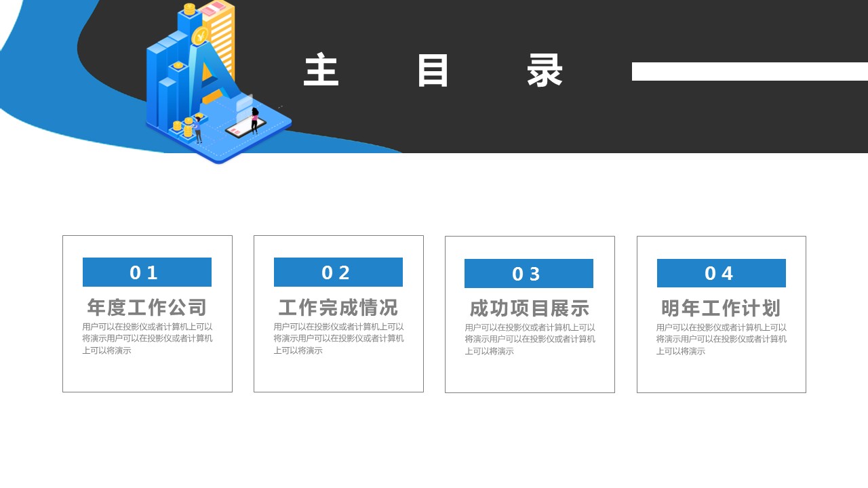Select the blue 02 number banner
The height and width of the screenshot is (488, 868).
coord(338,272)
